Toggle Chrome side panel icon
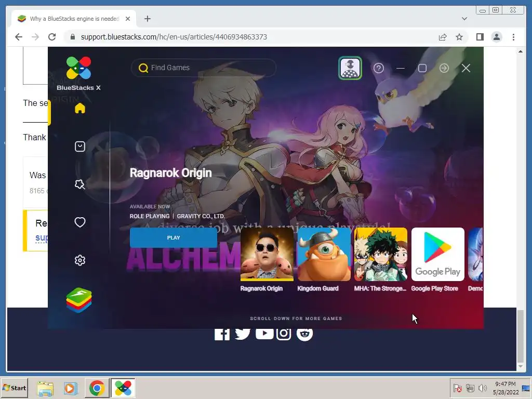This screenshot has height=399, width=532. [480, 37]
